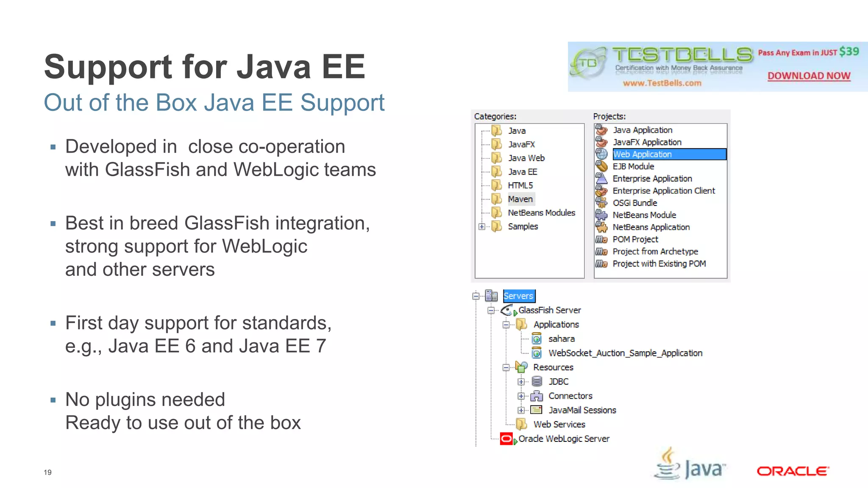This screenshot has width=868, height=488.
Task: Click the Connectors icon in Resources
Action: click(537, 396)
